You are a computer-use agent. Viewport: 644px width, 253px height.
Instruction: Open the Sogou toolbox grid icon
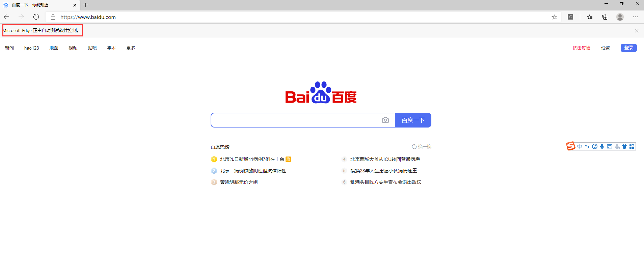[x=632, y=146]
